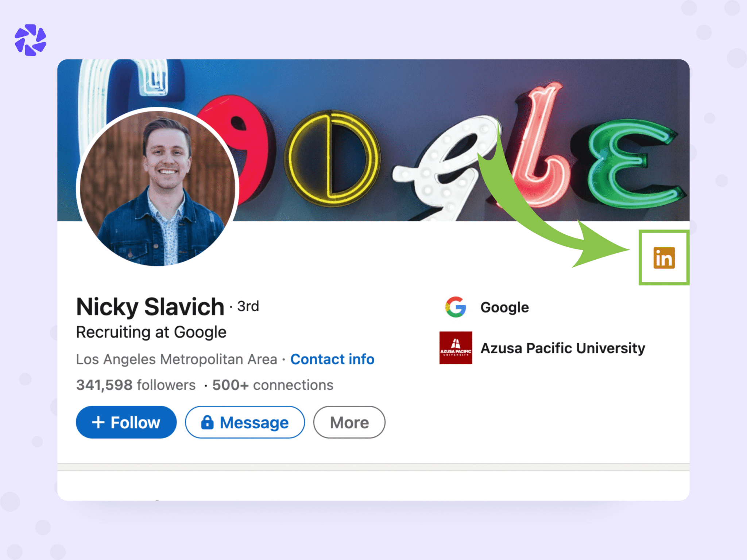This screenshot has width=747, height=560.
Task: Select the Google company name
Action: point(504,307)
